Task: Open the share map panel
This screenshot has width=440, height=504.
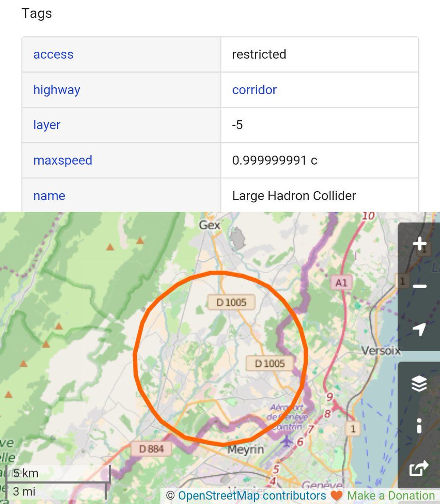Action: click(x=419, y=468)
